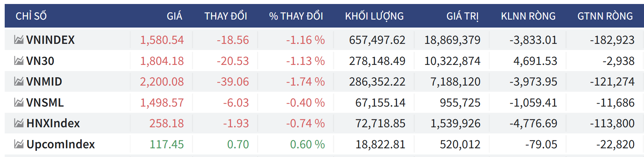This screenshot has height=157, width=644.
Task: Open the VNINDEX index link
Action: pos(50,40)
